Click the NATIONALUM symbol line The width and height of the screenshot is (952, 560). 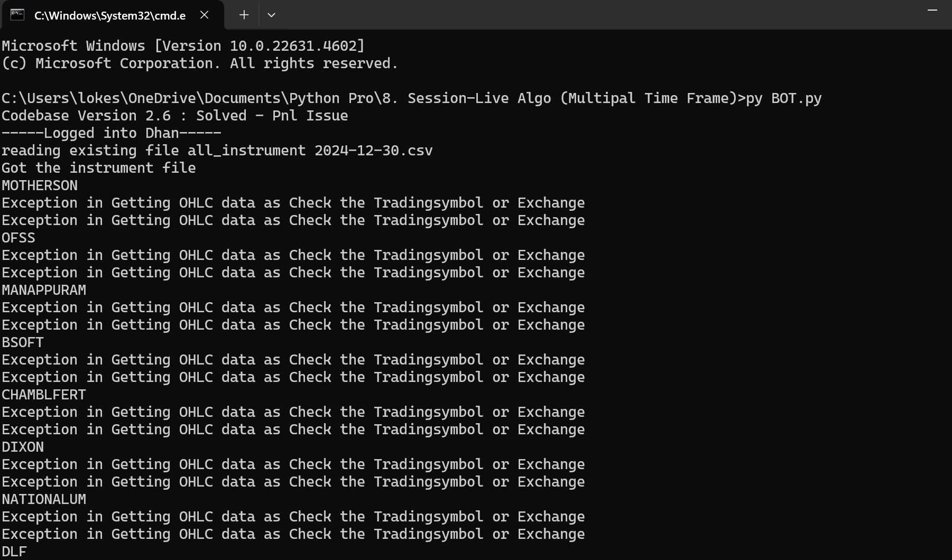click(x=44, y=499)
